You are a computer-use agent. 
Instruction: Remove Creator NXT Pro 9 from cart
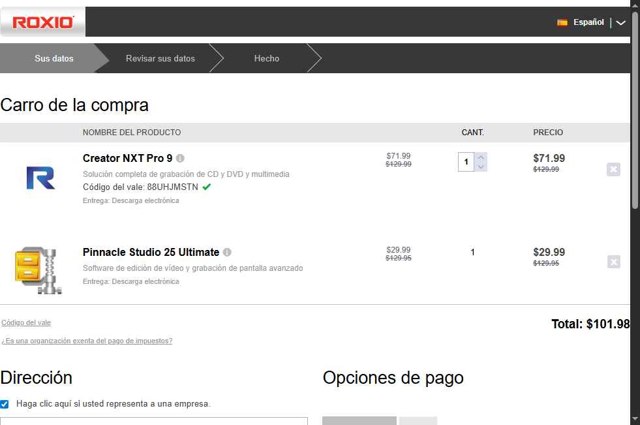(x=613, y=169)
